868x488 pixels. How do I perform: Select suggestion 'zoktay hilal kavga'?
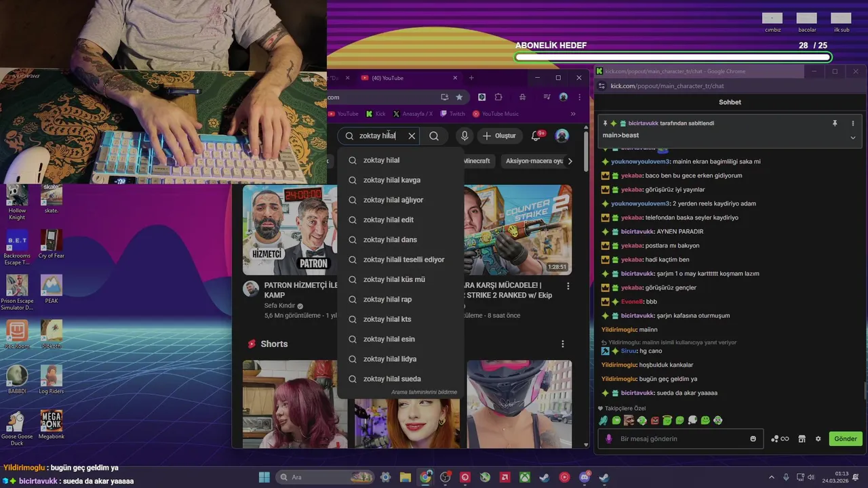click(400, 180)
